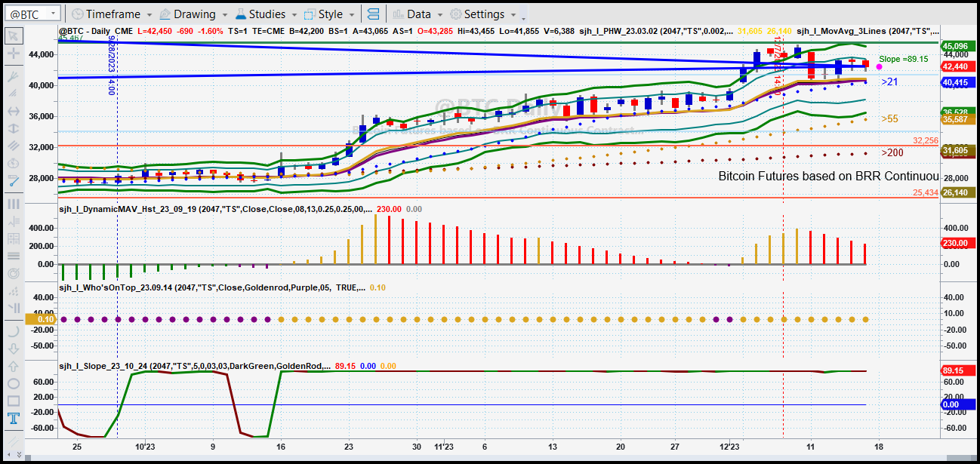Select the horizontal lines tool under the grid
This screenshot has width=980, height=464.
pos(14,256)
